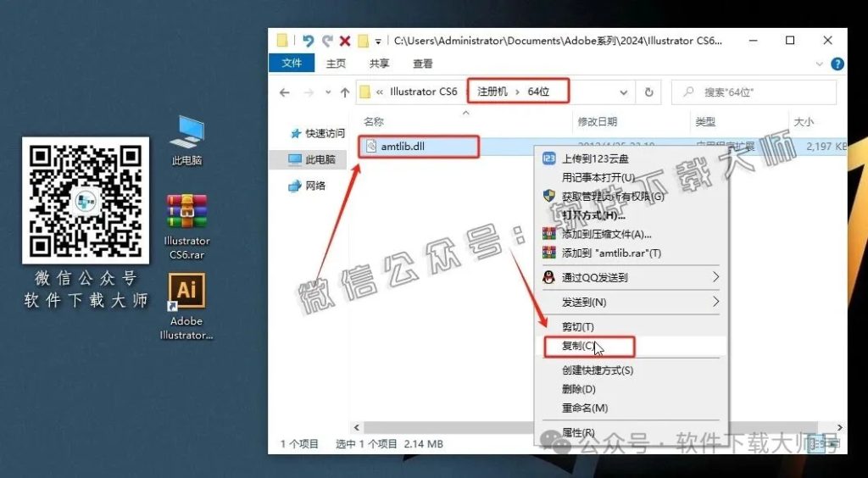Click the horizontal scrollbar right arrow
868x478 pixels.
(x=840, y=427)
